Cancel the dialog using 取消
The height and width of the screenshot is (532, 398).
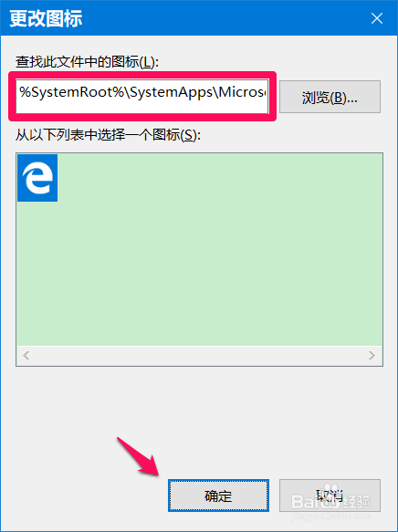[330, 495]
